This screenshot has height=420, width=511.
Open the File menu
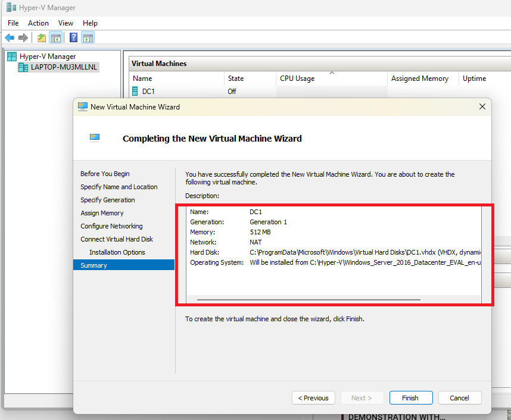tap(13, 23)
